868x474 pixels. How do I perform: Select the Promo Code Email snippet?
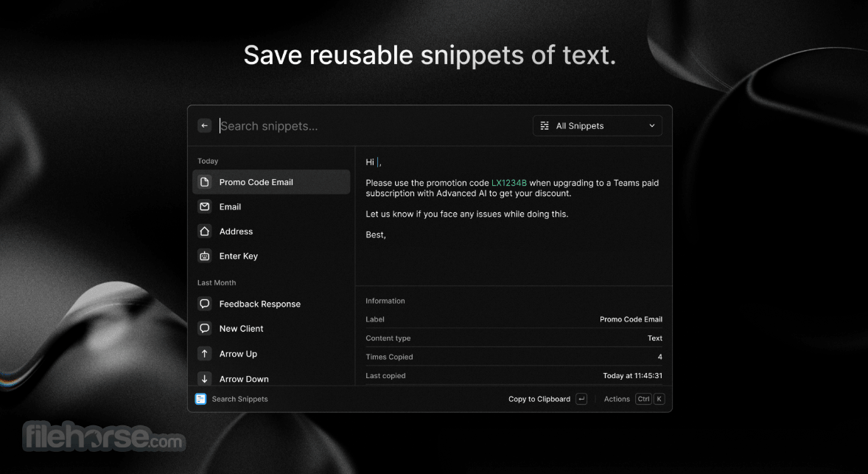coord(271,181)
